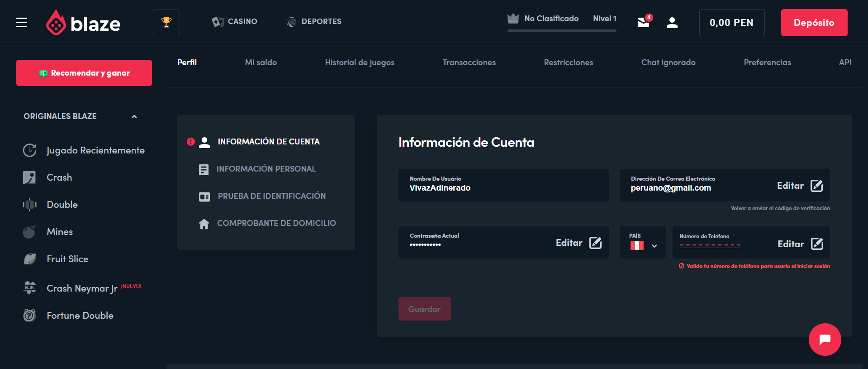Click the No Clasificado level progress bar
Image resolution: width=868 pixels, height=369 pixels.
coord(562,31)
